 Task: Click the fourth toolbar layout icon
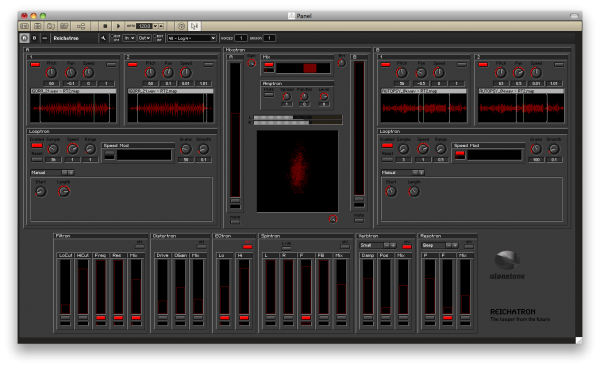pyautogui.click(x=64, y=26)
